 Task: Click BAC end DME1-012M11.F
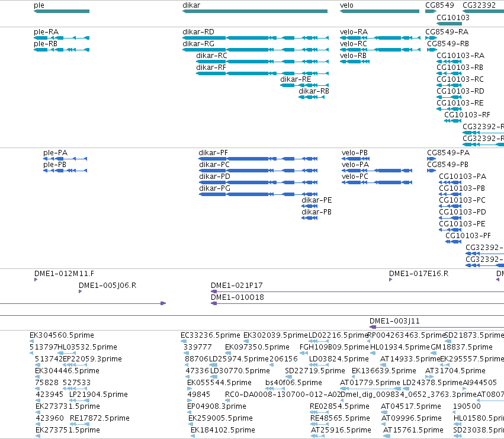(x=36, y=280)
